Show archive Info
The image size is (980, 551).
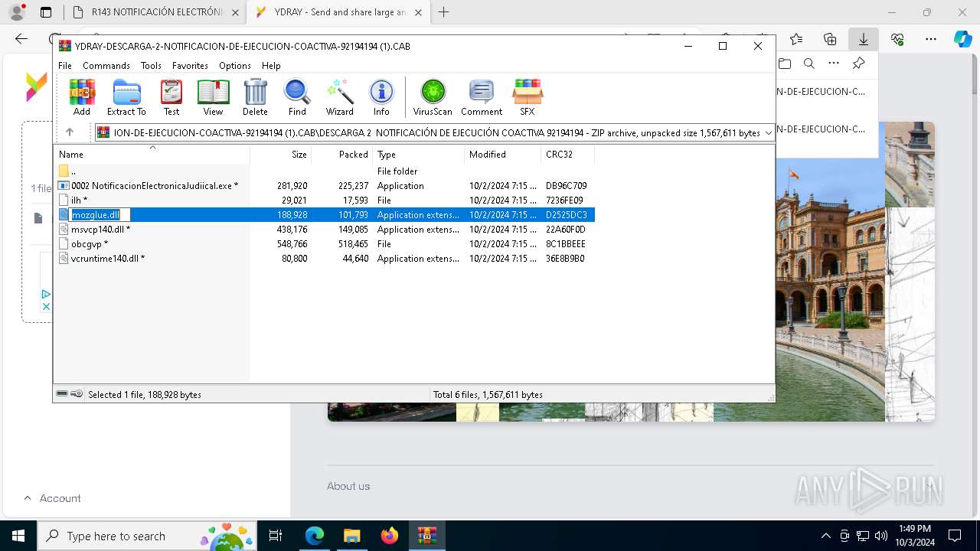381,97
